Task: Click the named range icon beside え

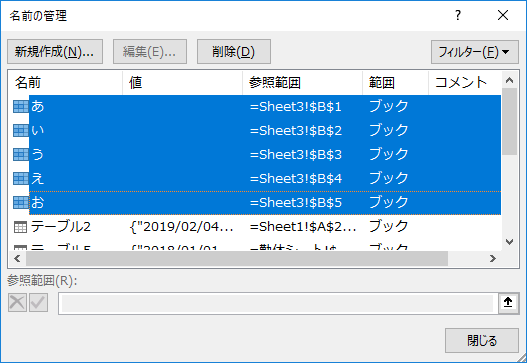Action: [21, 178]
